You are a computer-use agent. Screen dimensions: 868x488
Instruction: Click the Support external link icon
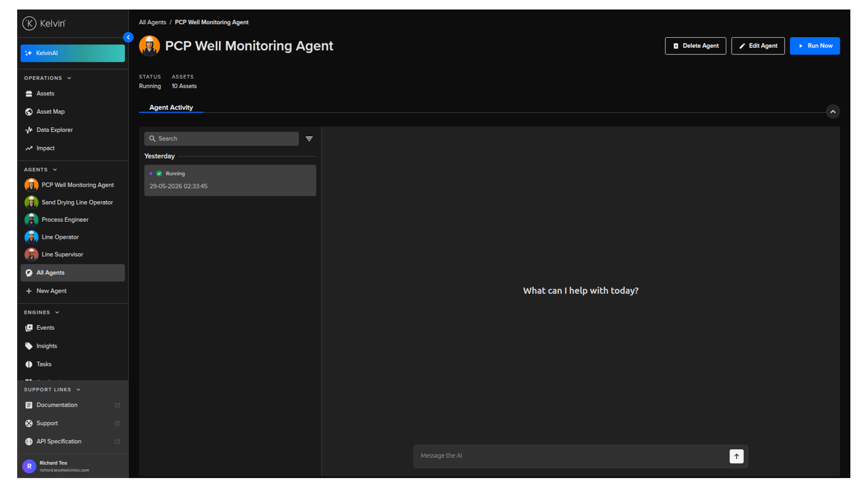click(x=118, y=423)
